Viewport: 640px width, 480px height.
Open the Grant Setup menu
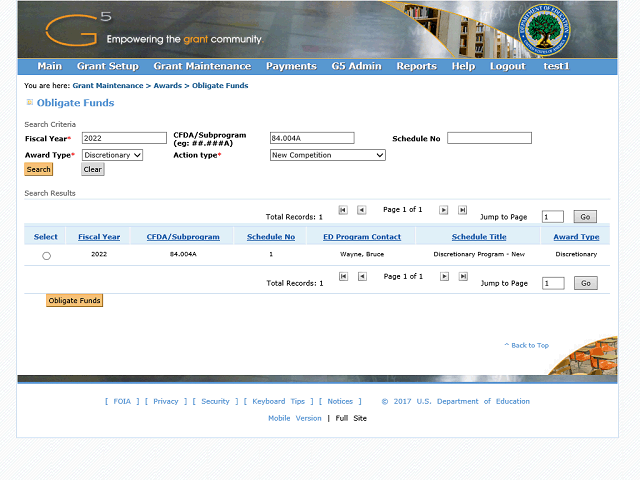(x=108, y=66)
